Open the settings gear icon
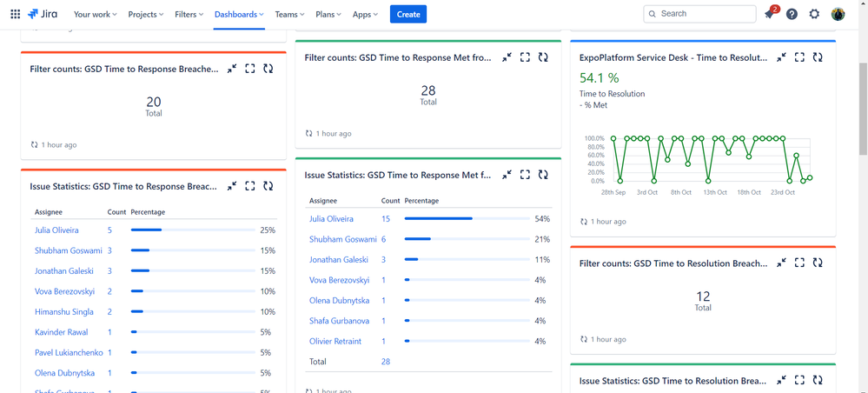The height and width of the screenshot is (393, 868). coord(814,15)
